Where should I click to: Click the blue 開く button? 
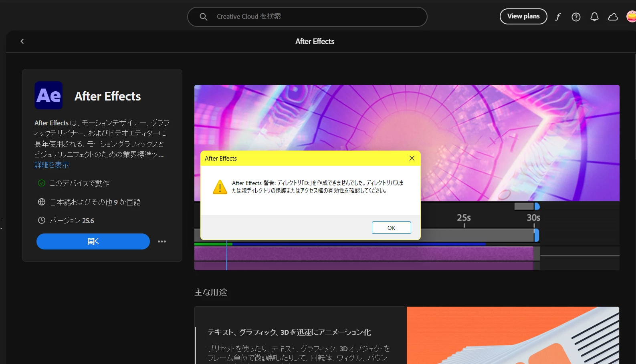point(93,241)
